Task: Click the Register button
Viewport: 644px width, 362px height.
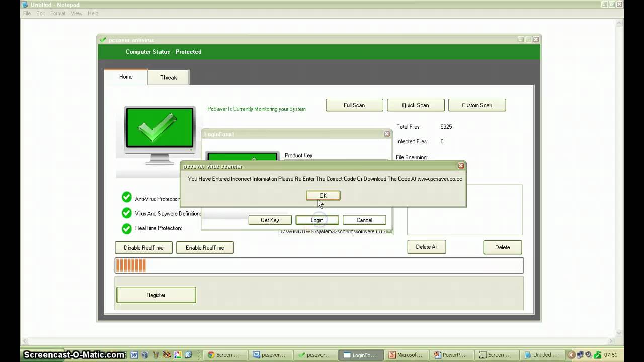Action: 156,295
